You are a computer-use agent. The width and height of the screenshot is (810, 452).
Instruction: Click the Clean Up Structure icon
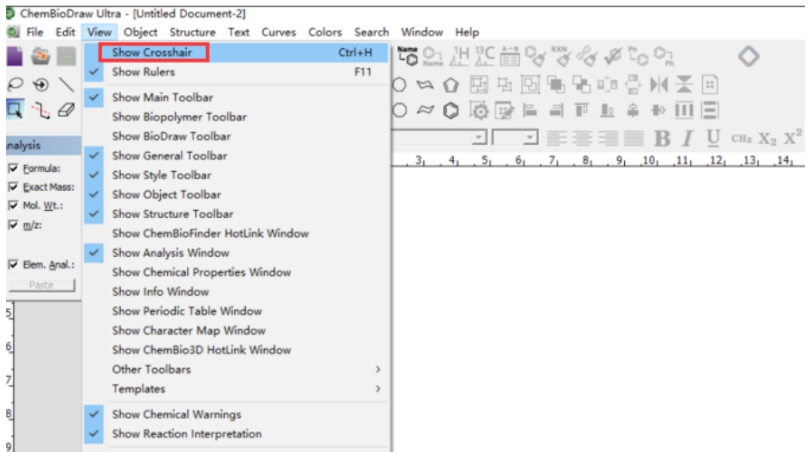[535, 56]
